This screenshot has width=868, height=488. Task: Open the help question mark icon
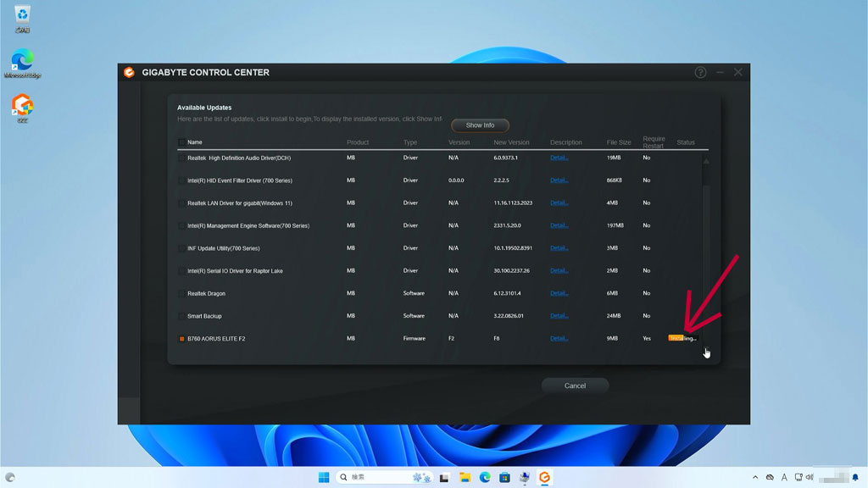coord(700,73)
